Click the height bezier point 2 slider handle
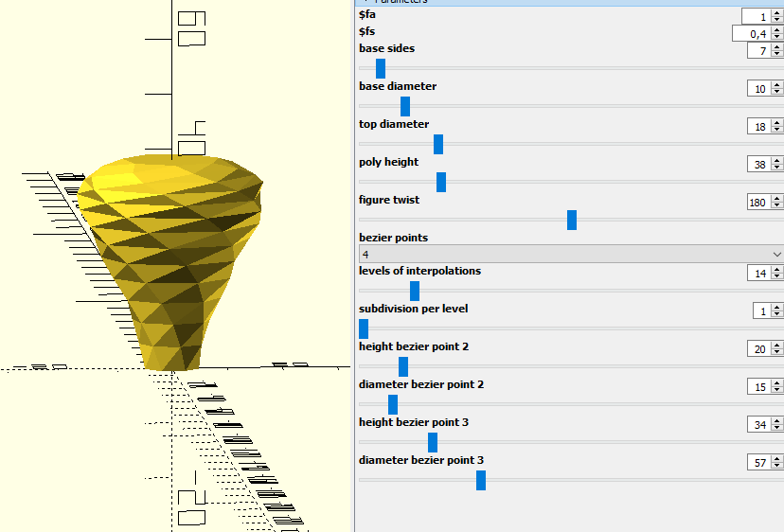Viewport: 784px width, 532px height. pyautogui.click(x=403, y=367)
